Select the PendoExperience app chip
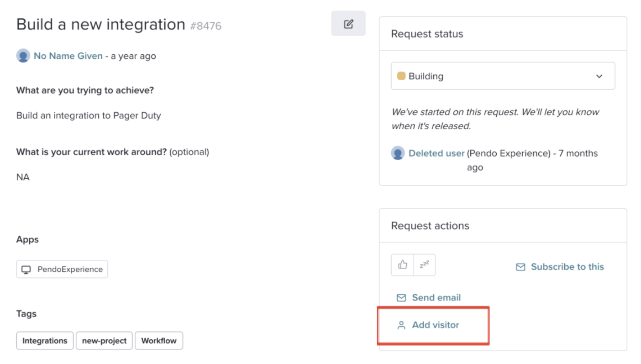Screen dimensions: 641x364 tap(62, 269)
